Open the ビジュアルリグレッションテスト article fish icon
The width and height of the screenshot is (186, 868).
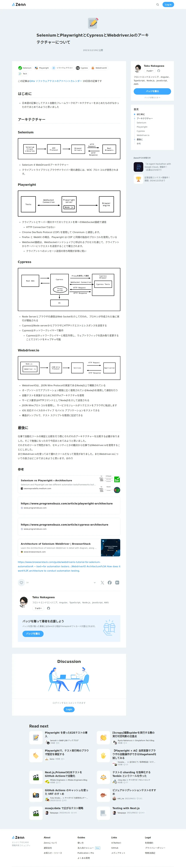(x=103, y=795)
